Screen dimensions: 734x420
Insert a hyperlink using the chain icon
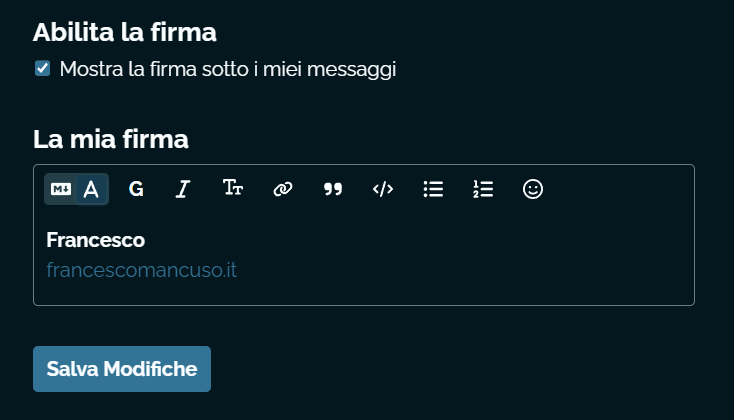pyautogui.click(x=283, y=189)
